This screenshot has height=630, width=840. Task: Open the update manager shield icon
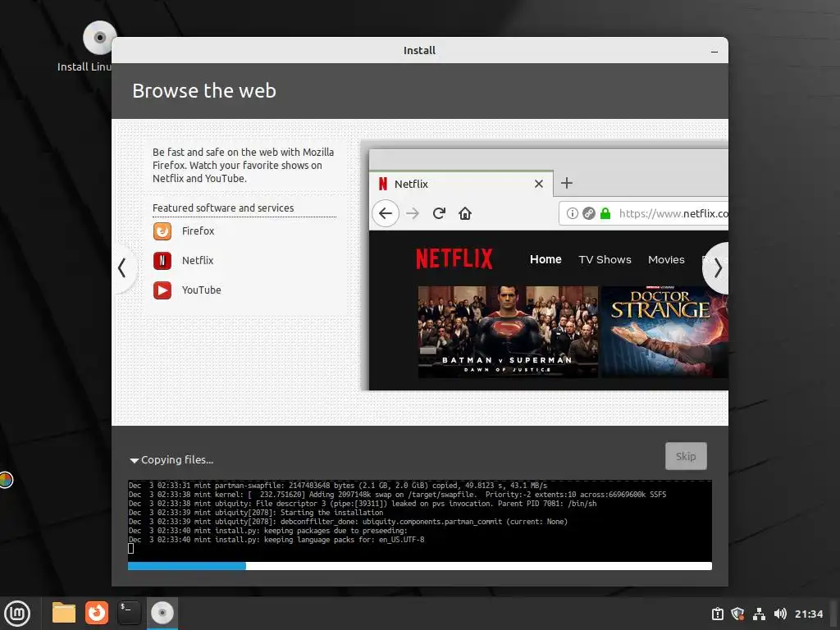point(737,614)
